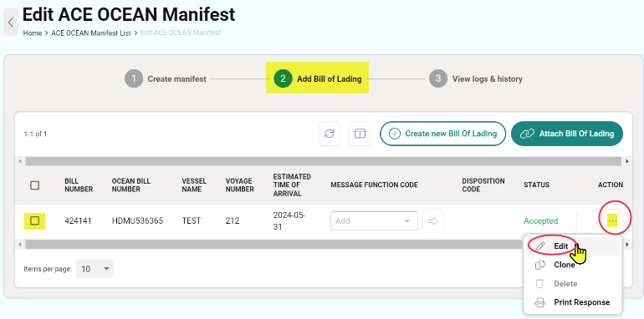Refresh the bill of lading table
Viewport: 644px width, 319px height.
coord(330,134)
